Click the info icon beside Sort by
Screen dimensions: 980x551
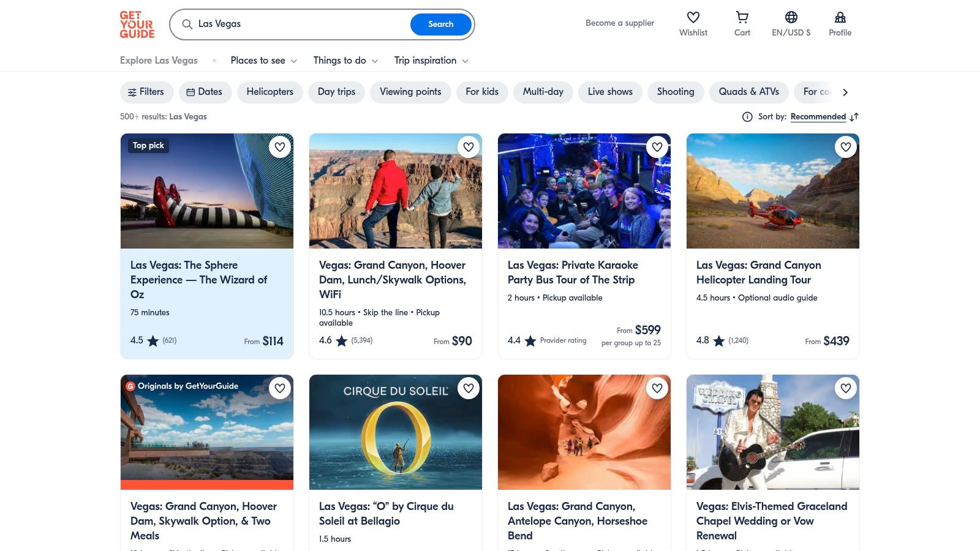coord(747,117)
